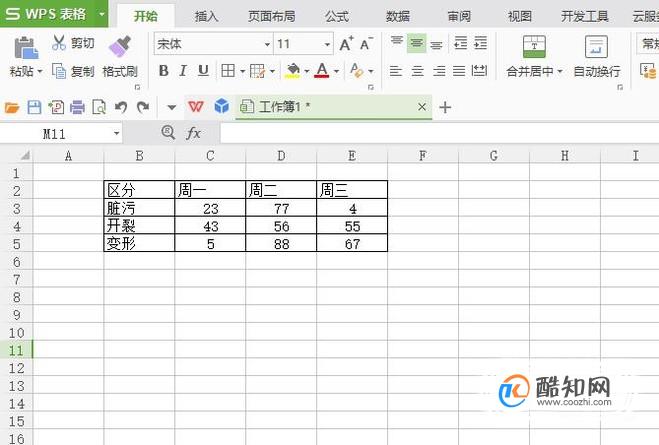659x445 pixels.
Task: Click the clear formatting eraser icon
Action: [356, 71]
